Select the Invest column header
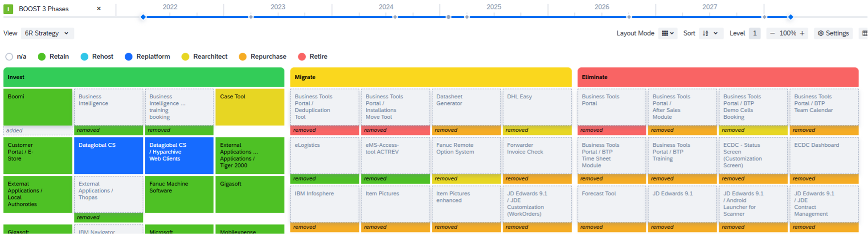The height and width of the screenshot is (234, 868). point(143,77)
